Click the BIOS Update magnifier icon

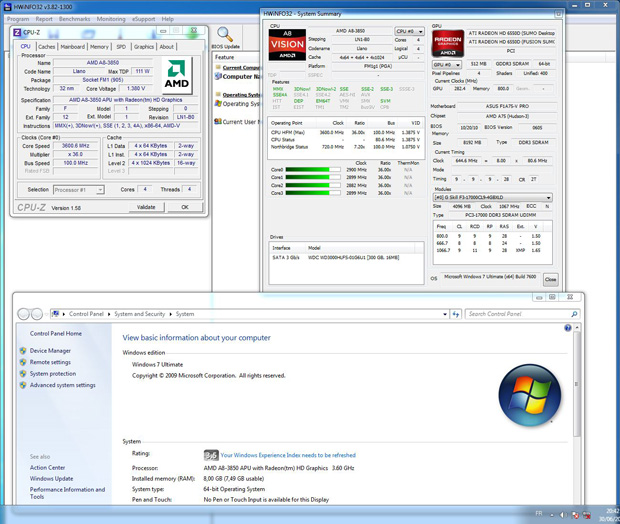(x=225, y=35)
